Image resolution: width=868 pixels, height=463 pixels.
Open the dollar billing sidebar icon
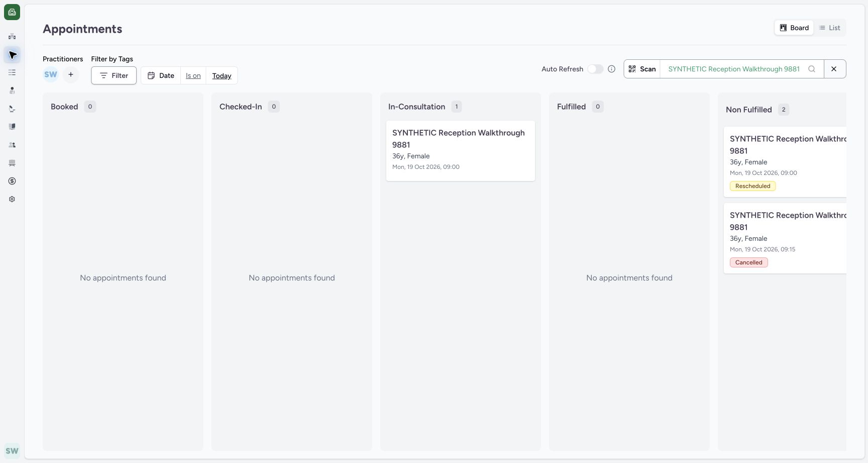12,181
